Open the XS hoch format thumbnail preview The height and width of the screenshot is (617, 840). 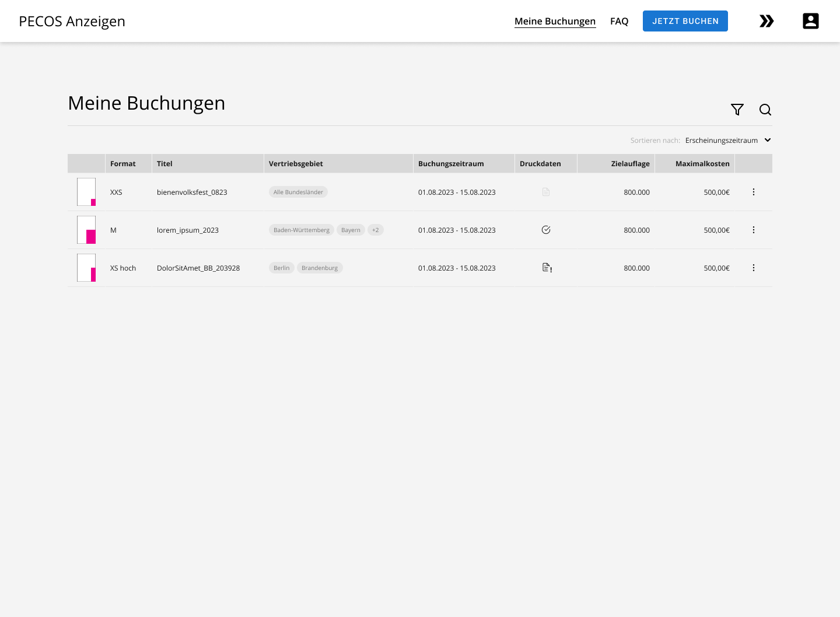(x=86, y=268)
